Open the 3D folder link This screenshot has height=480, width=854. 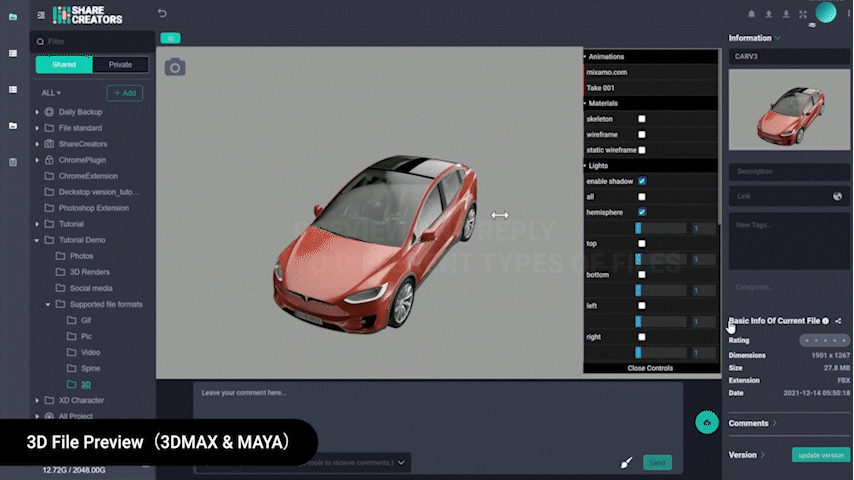click(x=86, y=385)
